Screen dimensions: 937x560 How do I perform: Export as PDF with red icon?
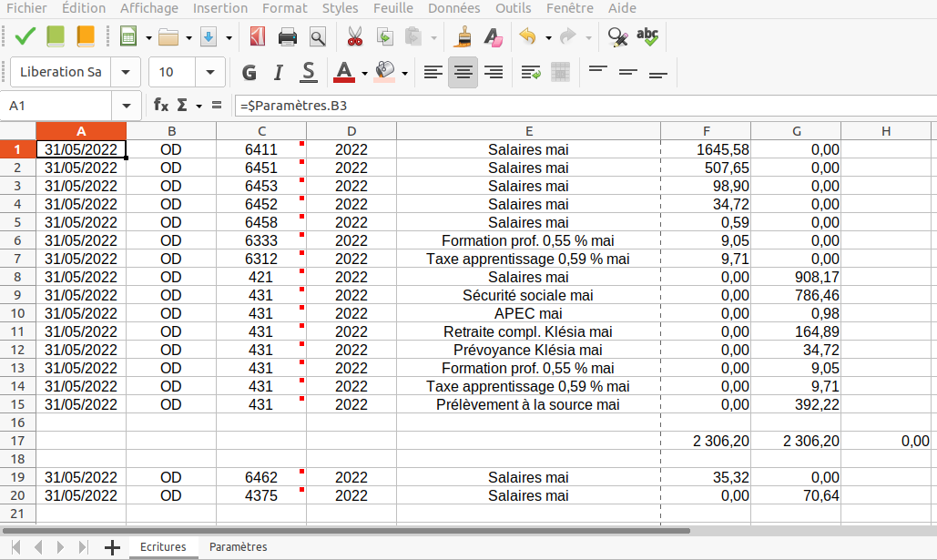point(258,37)
